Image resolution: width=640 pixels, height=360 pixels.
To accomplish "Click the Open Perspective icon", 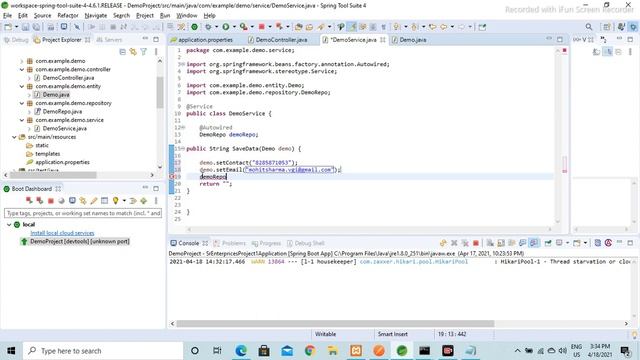I will [x=607, y=27].
